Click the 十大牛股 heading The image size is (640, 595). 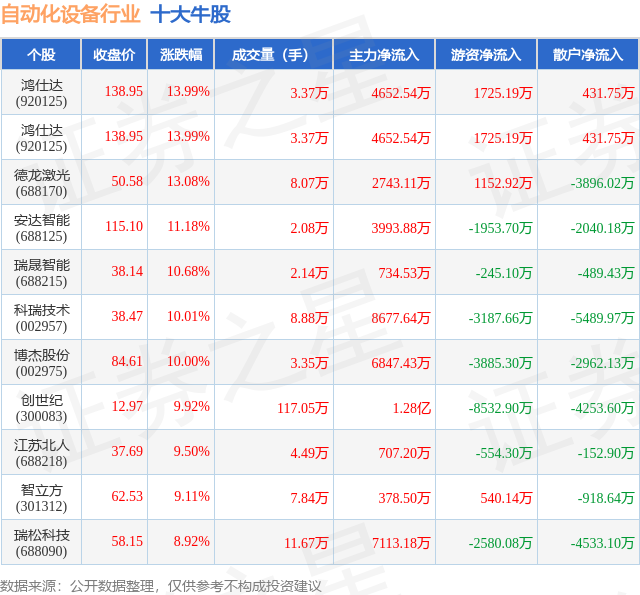point(191,15)
